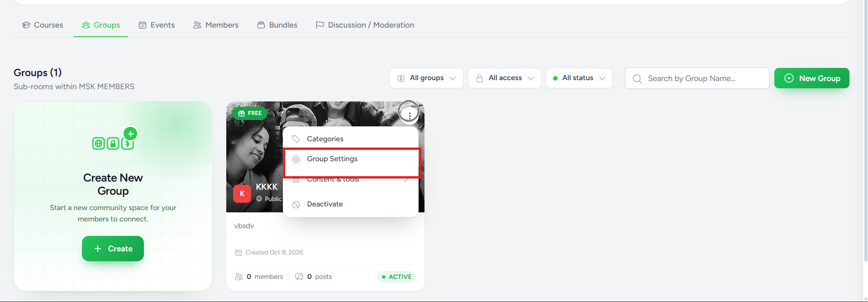Click the 'vbsdv' group description
The width and height of the screenshot is (868, 302).
244,225
